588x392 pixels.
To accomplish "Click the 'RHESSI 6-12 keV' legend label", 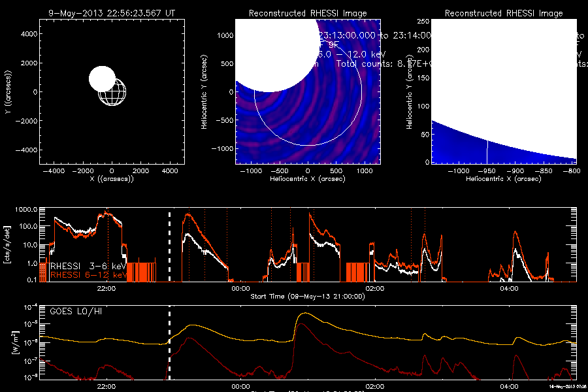I will tap(88, 275).
